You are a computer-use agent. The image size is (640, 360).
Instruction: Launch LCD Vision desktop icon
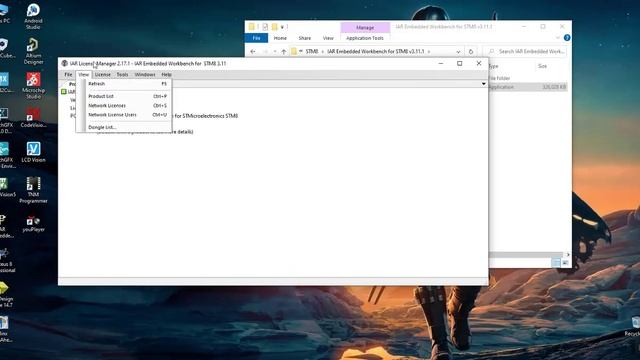(x=33, y=152)
